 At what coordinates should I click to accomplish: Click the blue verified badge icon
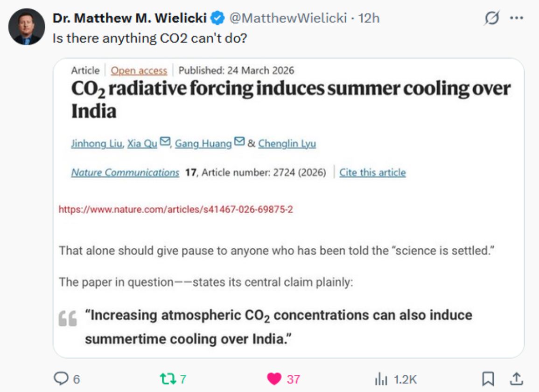coord(217,18)
